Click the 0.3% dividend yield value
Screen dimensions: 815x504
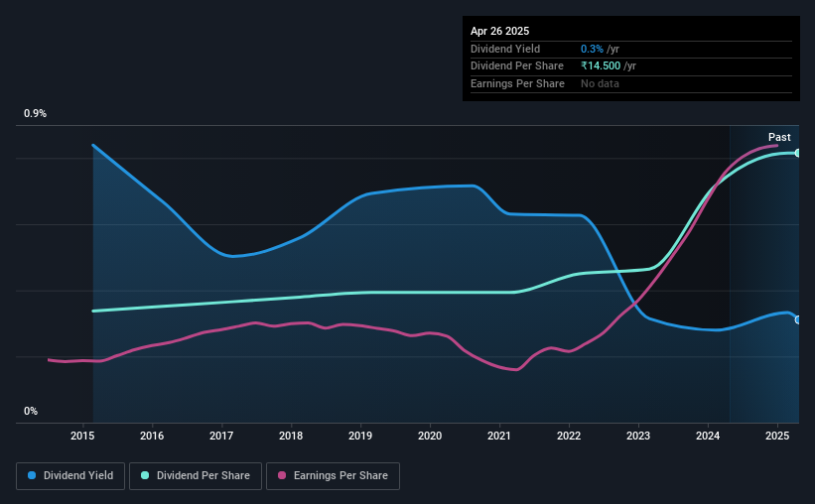click(592, 49)
